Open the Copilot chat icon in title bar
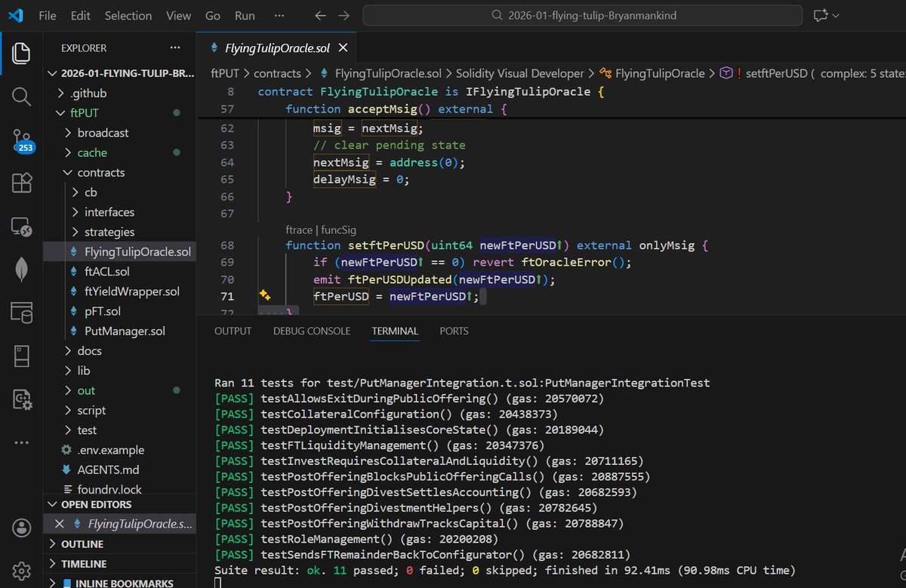 point(821,15)
